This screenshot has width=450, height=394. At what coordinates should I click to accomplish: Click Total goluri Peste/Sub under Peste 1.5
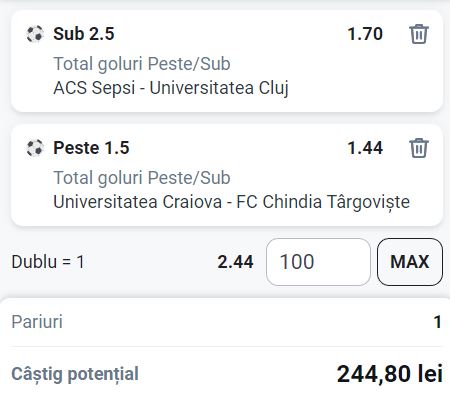pos(142,178)
